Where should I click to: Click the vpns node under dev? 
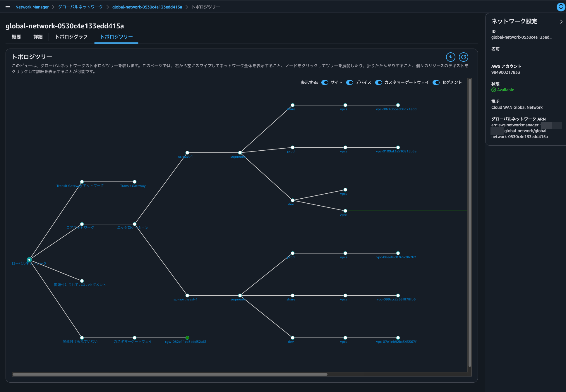coord(345,211)
